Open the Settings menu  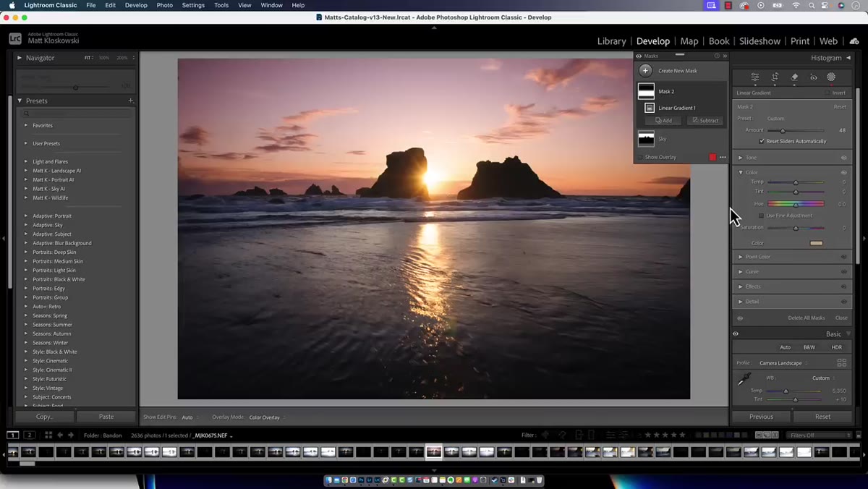(193, 5)
